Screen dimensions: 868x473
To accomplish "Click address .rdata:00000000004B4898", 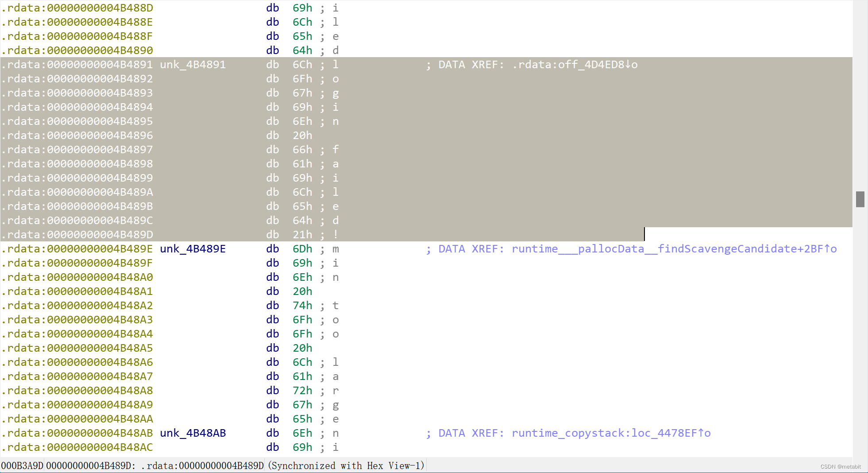I will pos(77,164).
